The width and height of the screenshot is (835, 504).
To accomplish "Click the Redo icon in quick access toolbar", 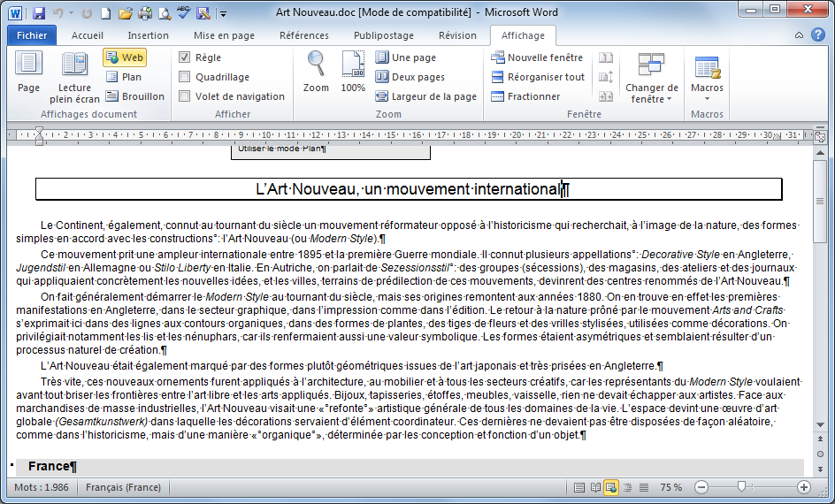I will pyautogui.click(x=87, y=12).
